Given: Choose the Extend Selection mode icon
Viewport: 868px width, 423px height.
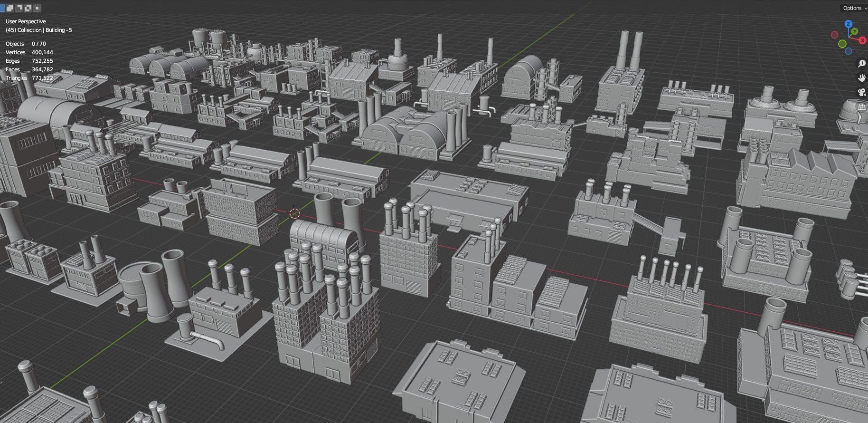Looking at the screenshot, I should [x=10, y=8].
